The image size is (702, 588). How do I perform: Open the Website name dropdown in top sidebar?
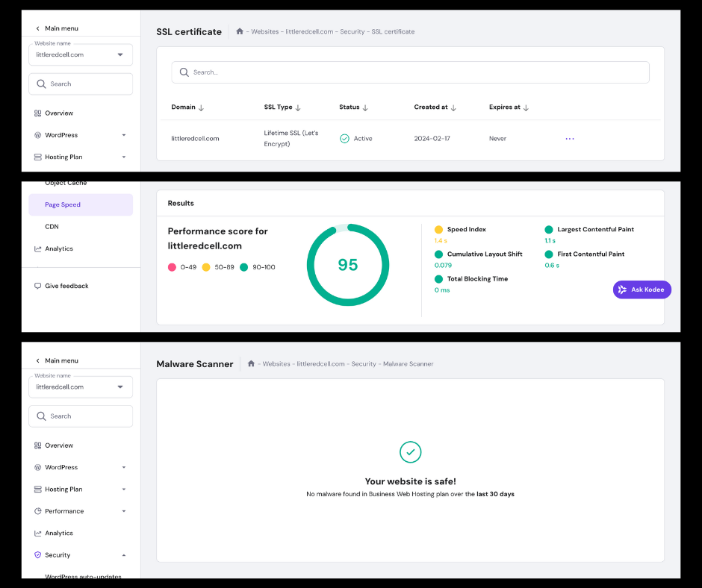[x=120, y=54]
